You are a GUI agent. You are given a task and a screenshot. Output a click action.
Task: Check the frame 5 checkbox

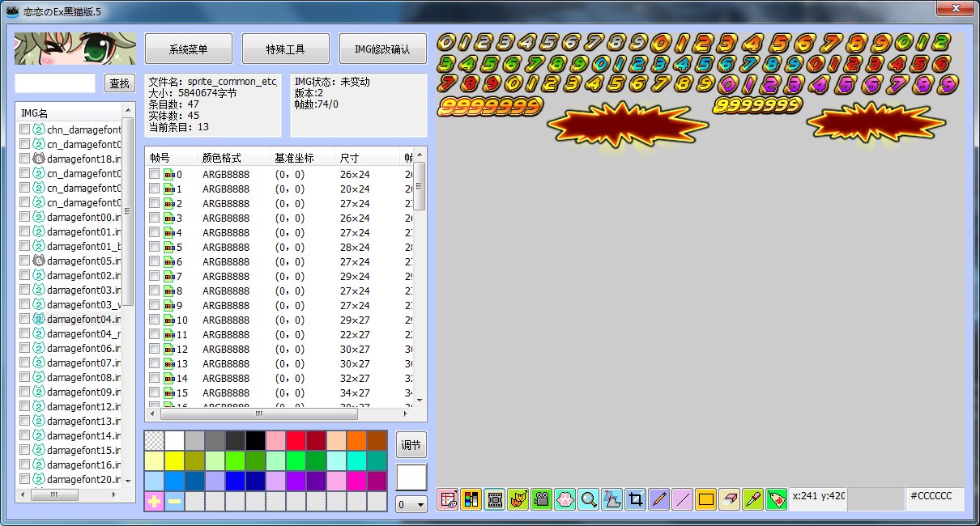tap(155, 247)
